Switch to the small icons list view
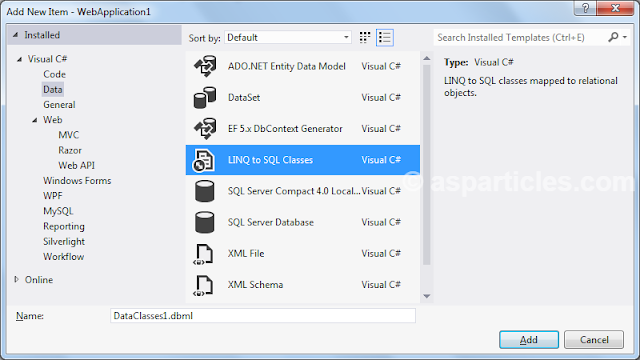 [x=385, y=38]
